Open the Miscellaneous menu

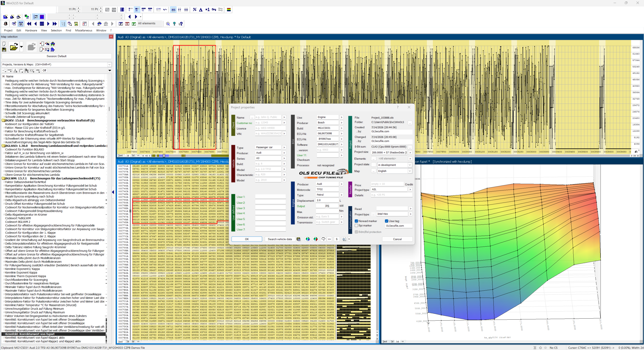tap(84, 30)
